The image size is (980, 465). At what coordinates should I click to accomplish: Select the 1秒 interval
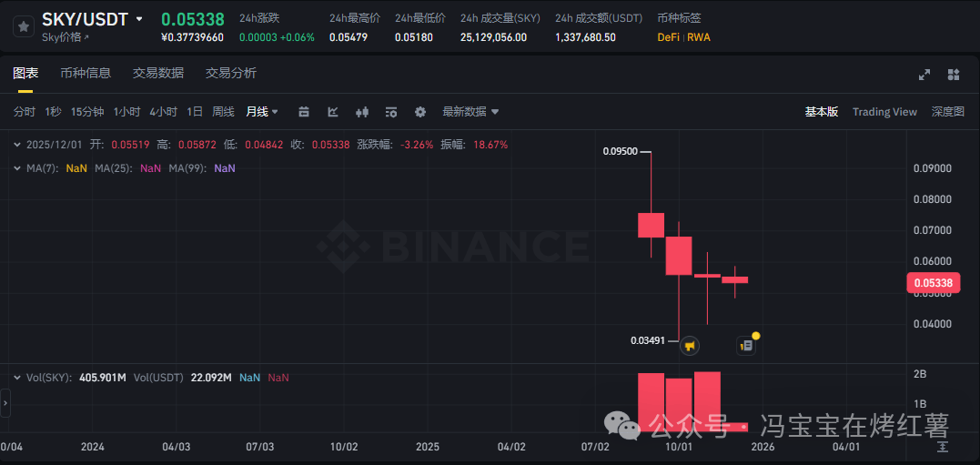(53, 112)
